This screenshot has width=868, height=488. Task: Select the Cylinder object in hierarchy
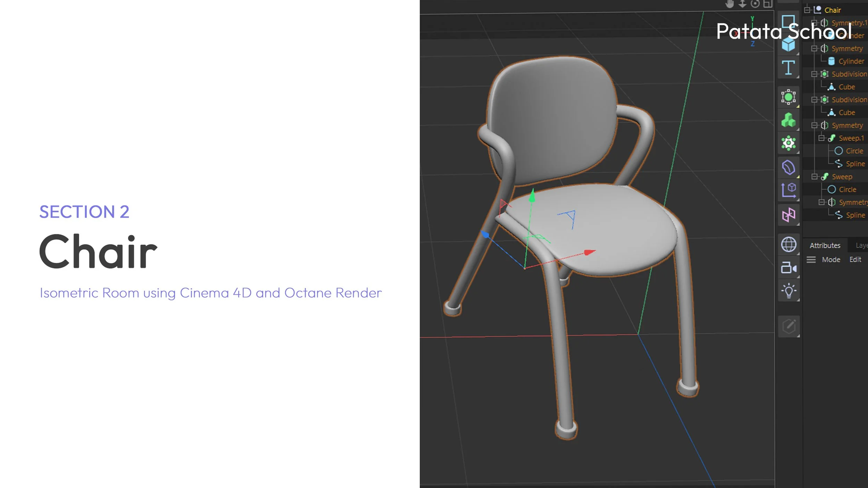851,61
